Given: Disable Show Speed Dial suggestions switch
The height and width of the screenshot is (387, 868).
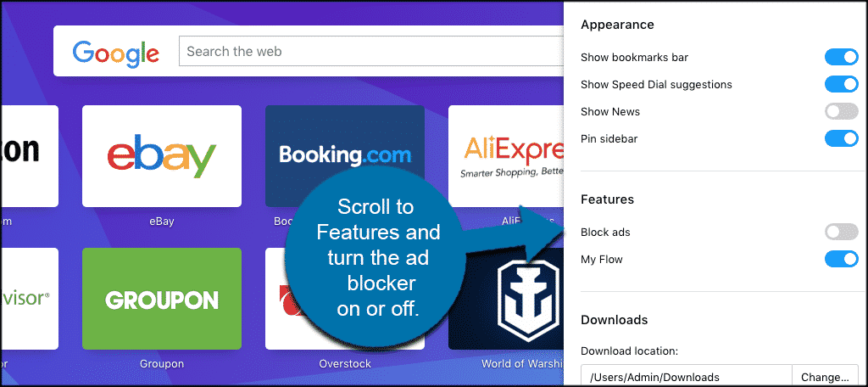Looking at the screenshot, I should point(842,84).
